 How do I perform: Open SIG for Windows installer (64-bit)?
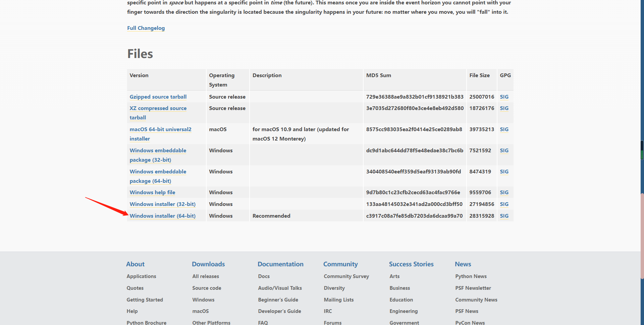point(504,216)
